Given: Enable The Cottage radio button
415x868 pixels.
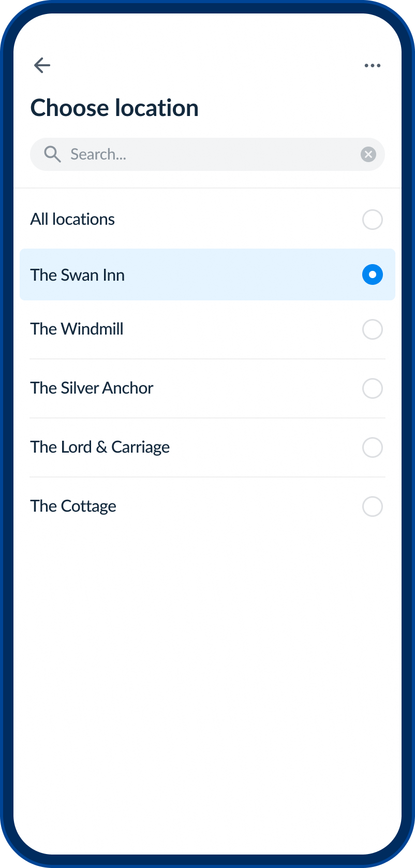Looking at the screenshot, I should tap(373, 507).
